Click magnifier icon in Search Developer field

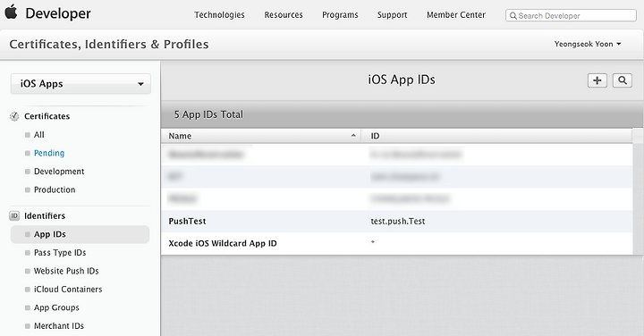pyautogui.click(x=513, y=16)
